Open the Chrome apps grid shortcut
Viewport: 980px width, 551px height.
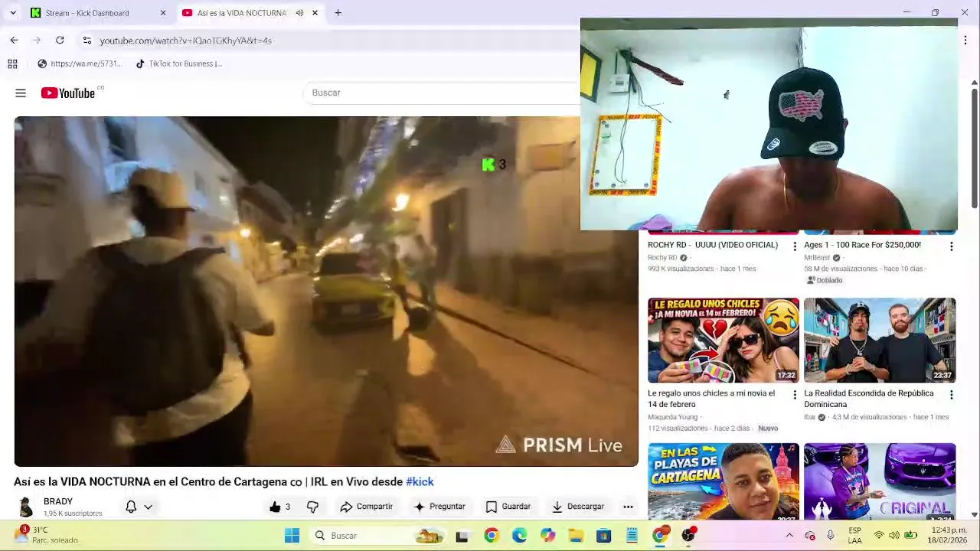pyautogui.click(x=12, y=64)
